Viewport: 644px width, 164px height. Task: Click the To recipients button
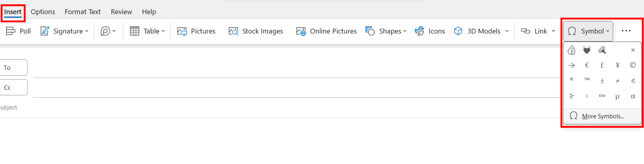tap(13, 67)
